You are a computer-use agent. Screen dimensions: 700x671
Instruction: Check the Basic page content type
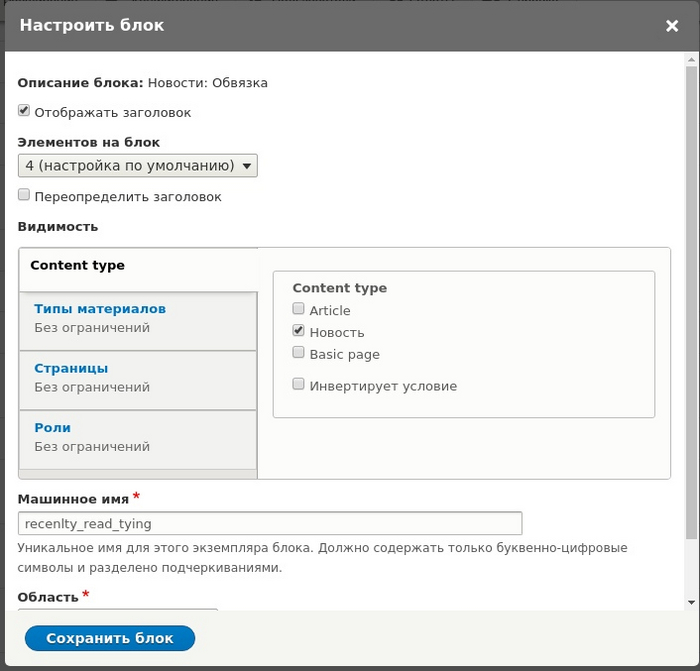[x=299, y=353]
